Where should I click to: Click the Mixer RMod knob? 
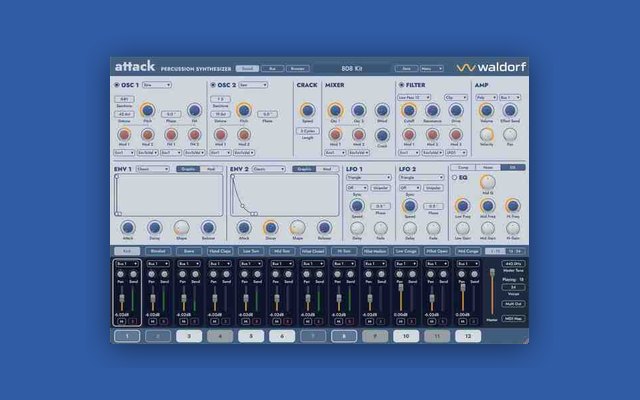(x=382, y=110)
